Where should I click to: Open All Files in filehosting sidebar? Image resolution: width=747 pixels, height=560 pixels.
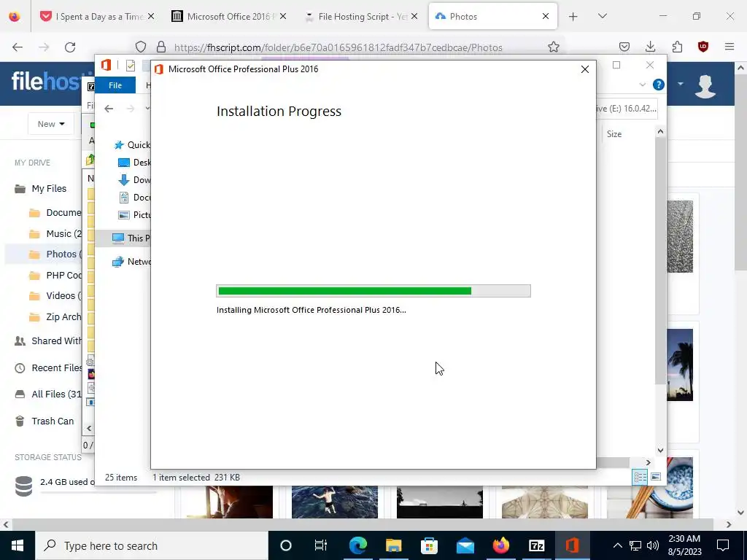(47, 394)
